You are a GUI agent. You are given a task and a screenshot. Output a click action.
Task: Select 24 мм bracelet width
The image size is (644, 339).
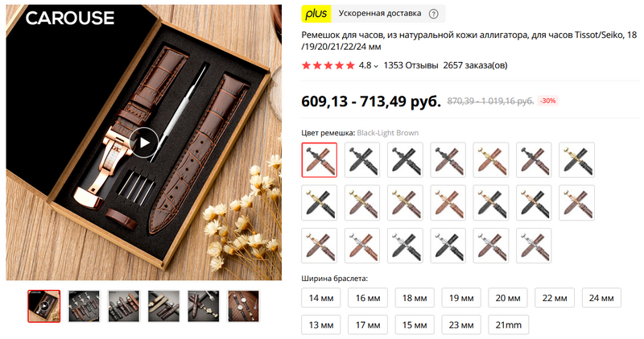[x=601, y=298]
